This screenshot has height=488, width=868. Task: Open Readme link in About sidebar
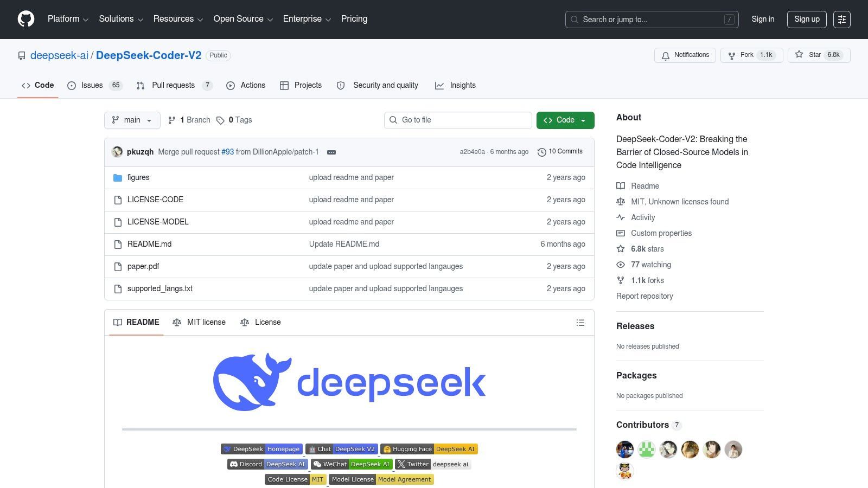click(x=638, y=186)
